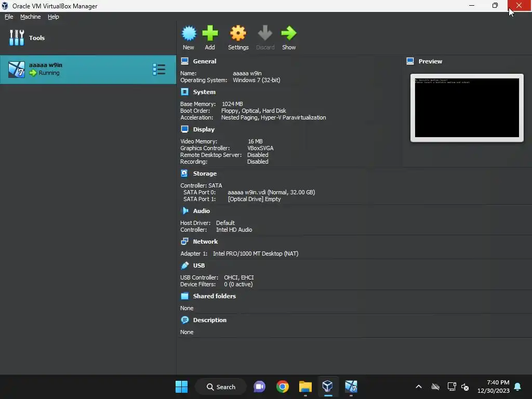Click the '16 MB' video memory value
This screenshot has width=532, height=399.
[x=255, y=141]
